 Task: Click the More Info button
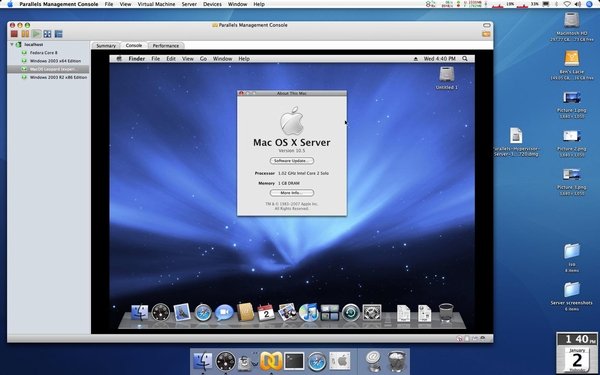[292, 193]
